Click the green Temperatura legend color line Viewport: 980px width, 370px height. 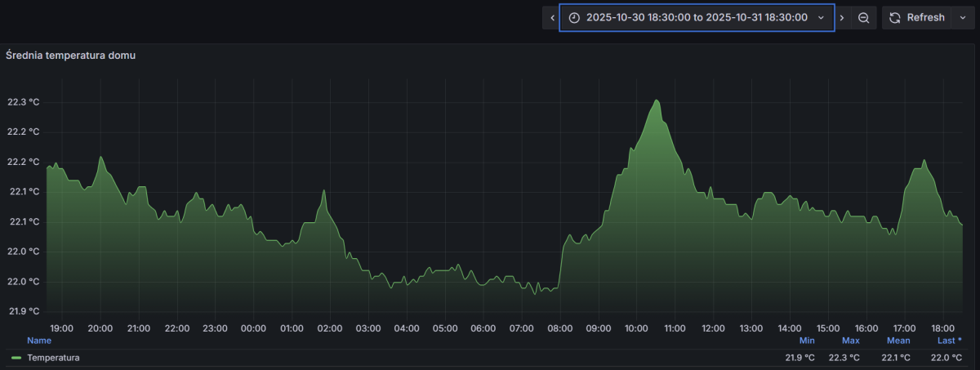click(x=16, y=358)
